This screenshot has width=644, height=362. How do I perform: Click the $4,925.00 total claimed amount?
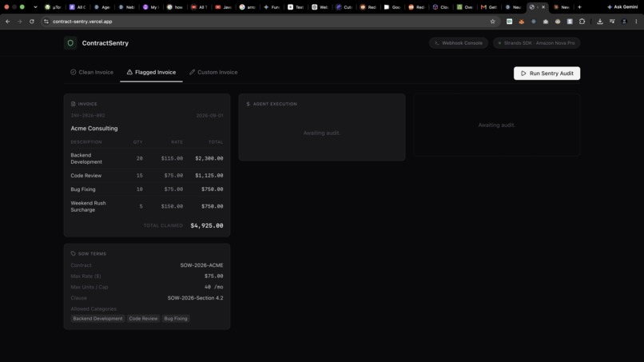click(207, 225)
